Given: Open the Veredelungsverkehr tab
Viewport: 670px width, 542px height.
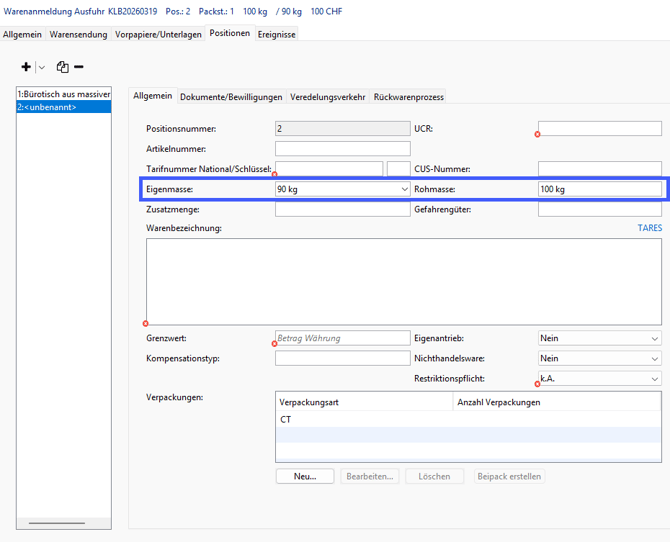Looking at the screenshot, I should (x=328, y=97).
